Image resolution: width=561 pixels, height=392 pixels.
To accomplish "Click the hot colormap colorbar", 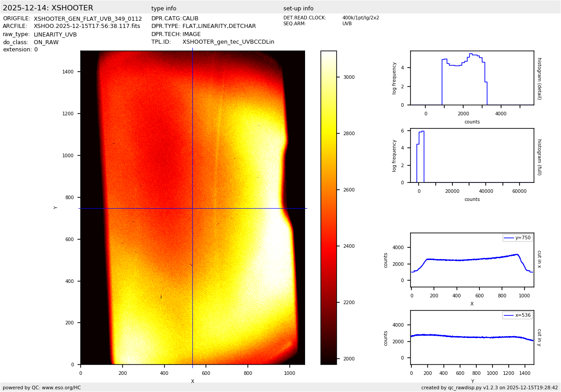I will pyautogui.click(x=328, y=207).
